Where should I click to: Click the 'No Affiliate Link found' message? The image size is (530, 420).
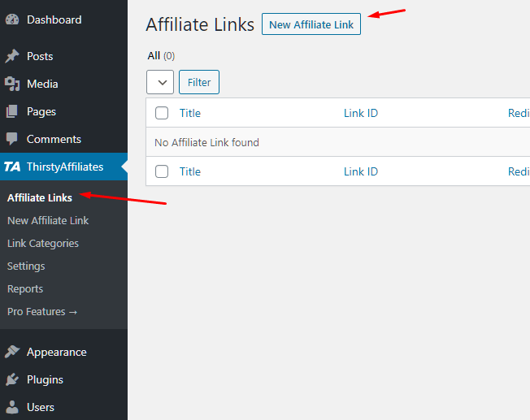206,143
